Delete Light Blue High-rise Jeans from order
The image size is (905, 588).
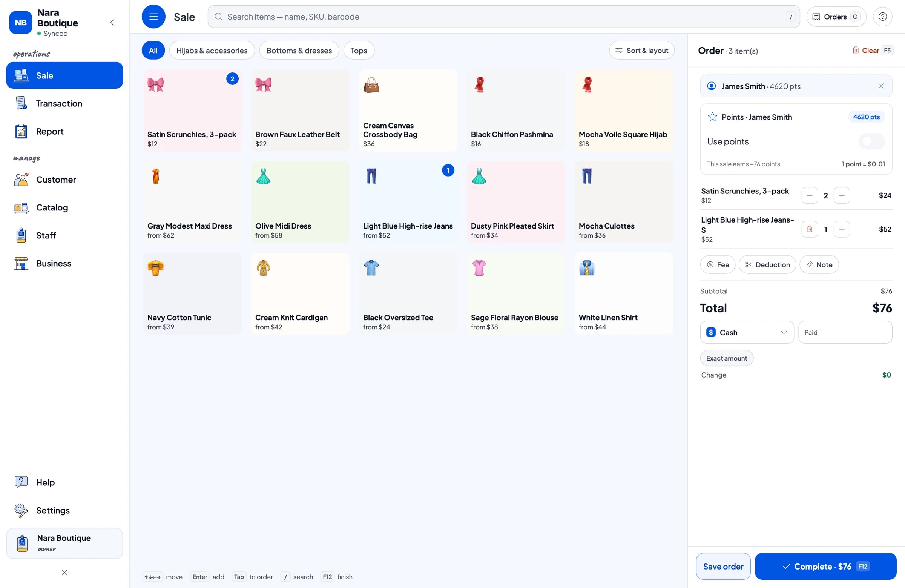[810, 229]
